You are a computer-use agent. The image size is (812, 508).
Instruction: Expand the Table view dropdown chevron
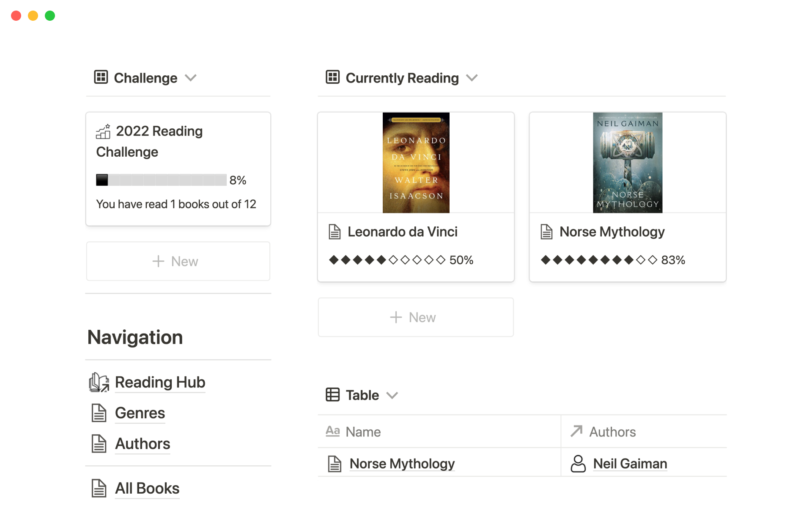pyautogui.click(x=392, y=395)
